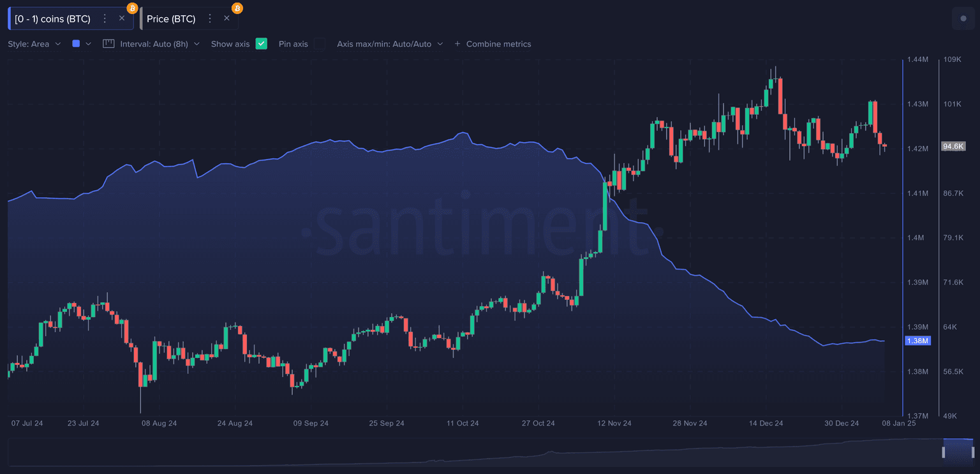Click the left handle of the range brush
Screen dimensions: 980x474
click(944, 452)
